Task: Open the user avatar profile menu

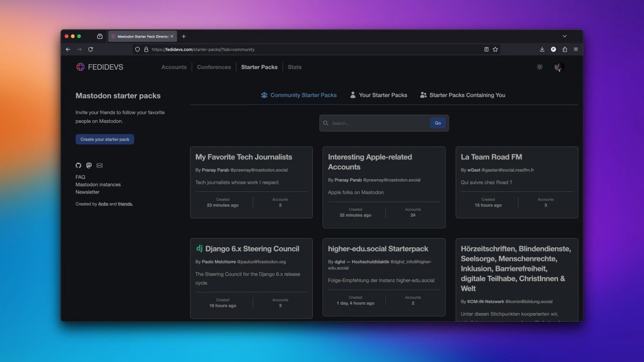Action: [559, 67]
